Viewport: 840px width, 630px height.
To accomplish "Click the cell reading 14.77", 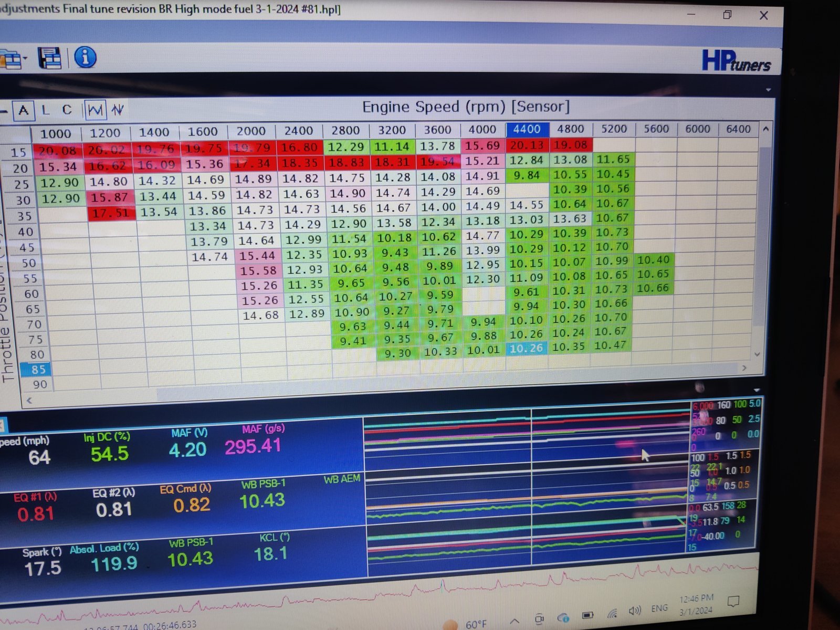I will [482, 236].
